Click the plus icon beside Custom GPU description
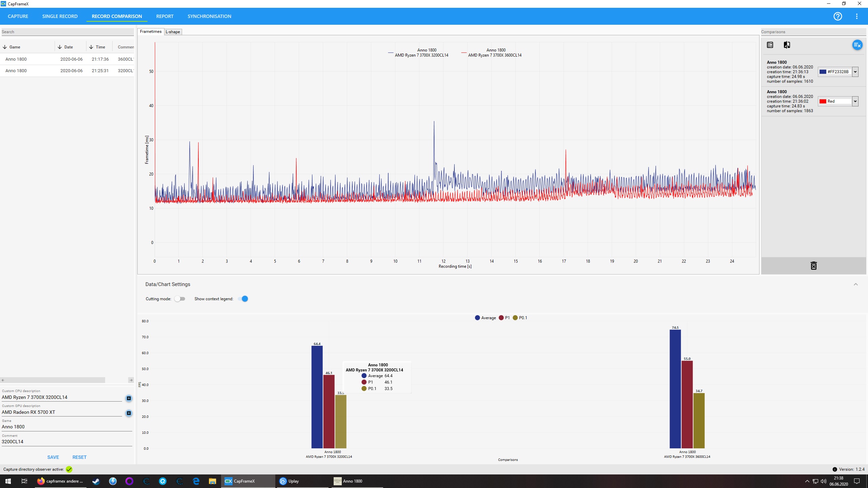Screen dimensions: 868x488 click(x=129, y=413)
